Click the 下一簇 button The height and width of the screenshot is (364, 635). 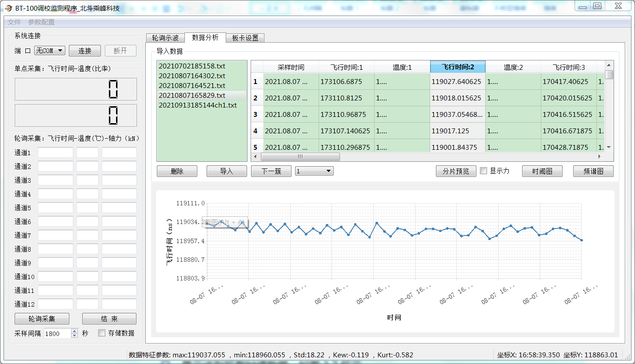coord(271,171)
